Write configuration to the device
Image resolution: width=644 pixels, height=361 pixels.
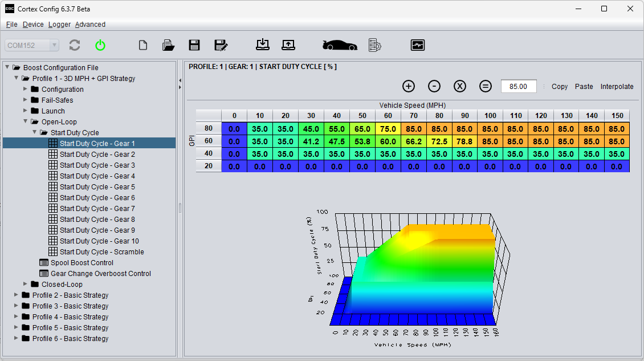click(x=288, y=44)
